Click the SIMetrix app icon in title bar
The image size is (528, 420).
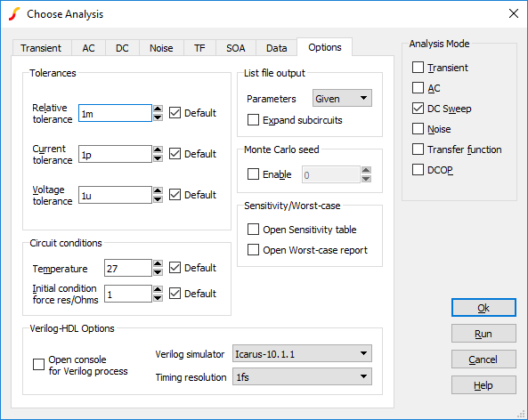(x=14, y=14)
